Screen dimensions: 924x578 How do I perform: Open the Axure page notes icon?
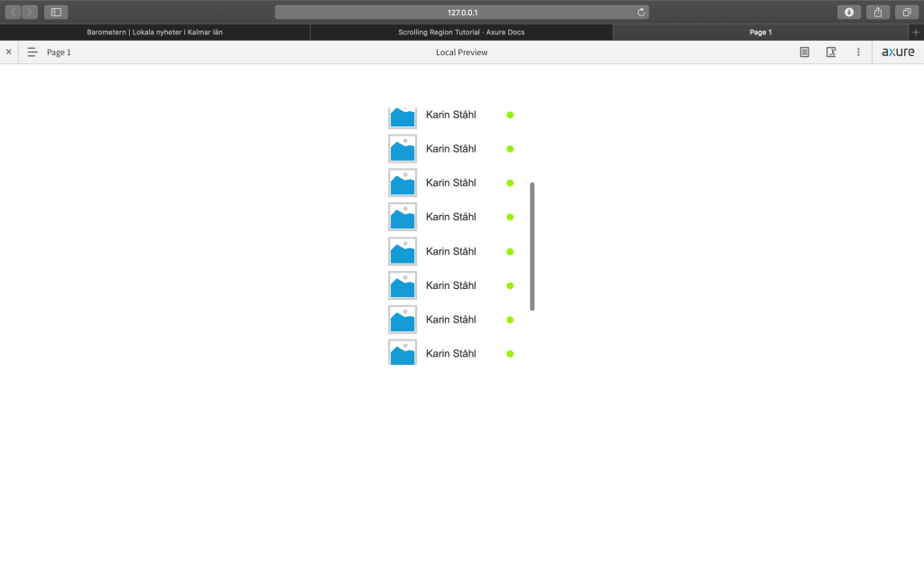804,52
